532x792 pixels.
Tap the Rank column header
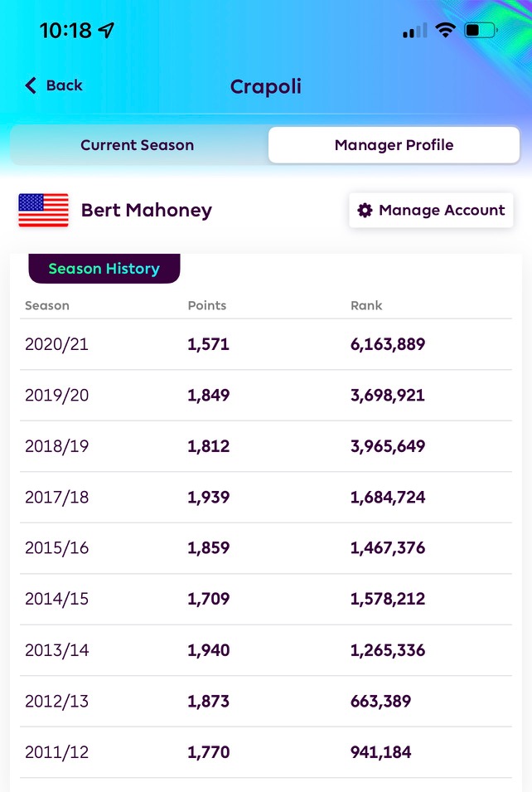coord(366,305)
